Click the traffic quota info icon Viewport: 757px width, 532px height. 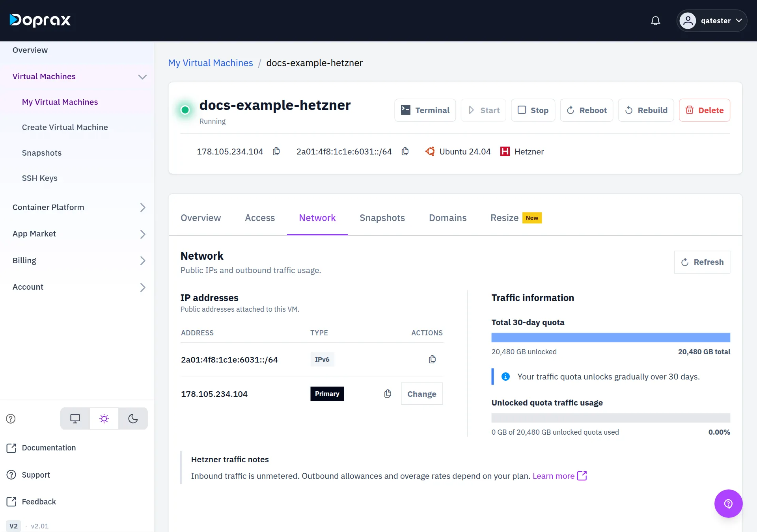point(505,377)
